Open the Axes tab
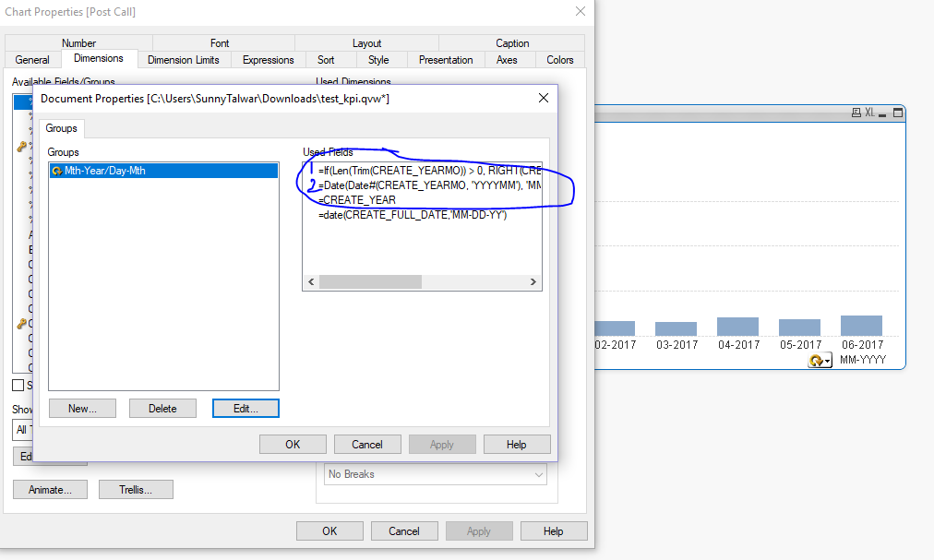 tap(507, 60)
